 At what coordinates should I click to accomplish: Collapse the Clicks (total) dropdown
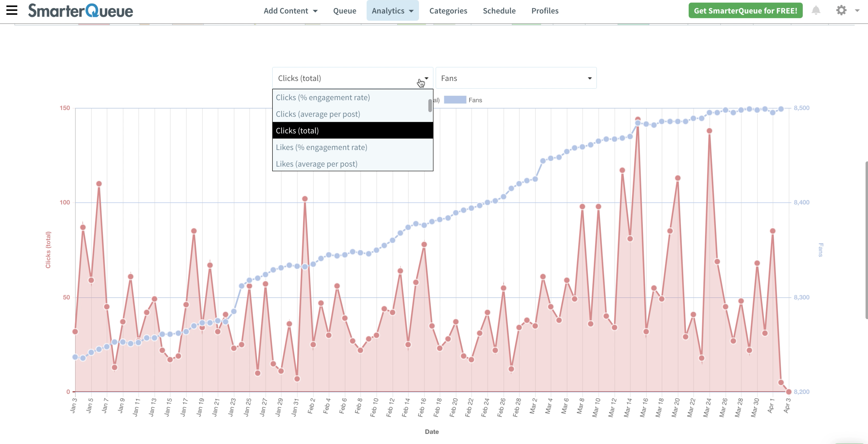click(353, 78)
